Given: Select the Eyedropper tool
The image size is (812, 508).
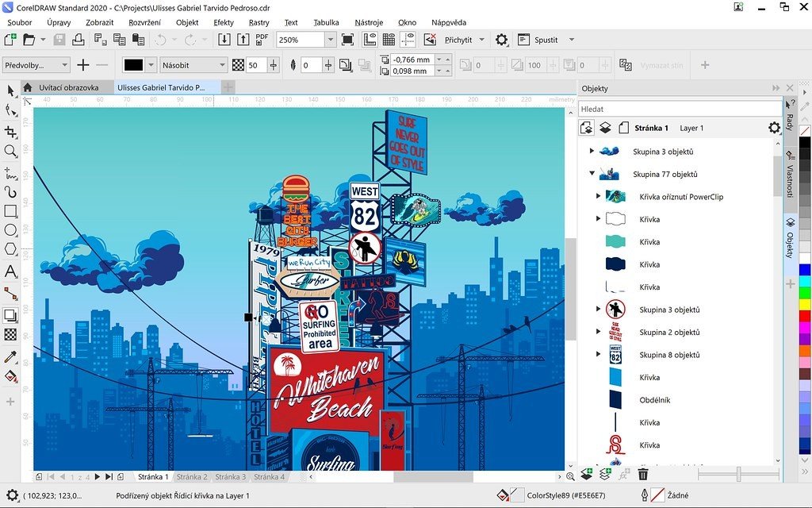Looking at the screenshot, I should coord(10,358).
